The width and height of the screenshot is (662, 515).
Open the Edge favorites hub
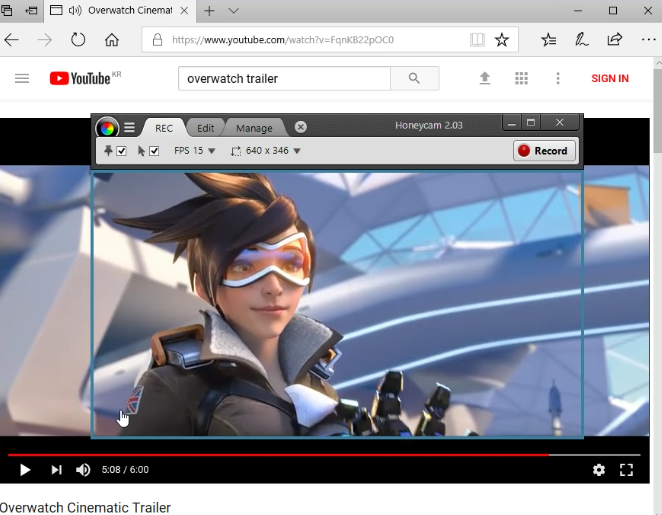[x=549, y=40]
